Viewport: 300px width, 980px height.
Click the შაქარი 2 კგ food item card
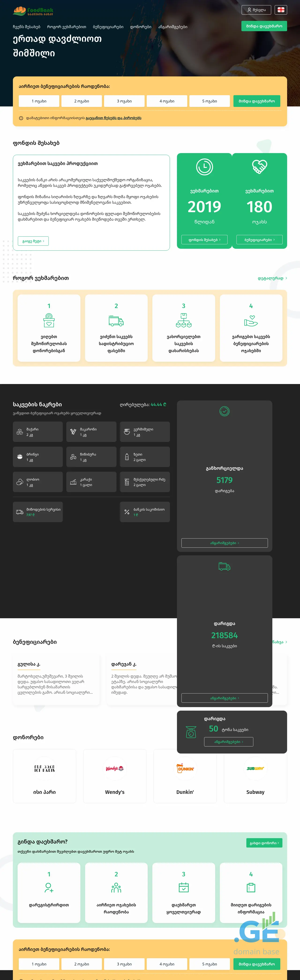tap(38, 432)
